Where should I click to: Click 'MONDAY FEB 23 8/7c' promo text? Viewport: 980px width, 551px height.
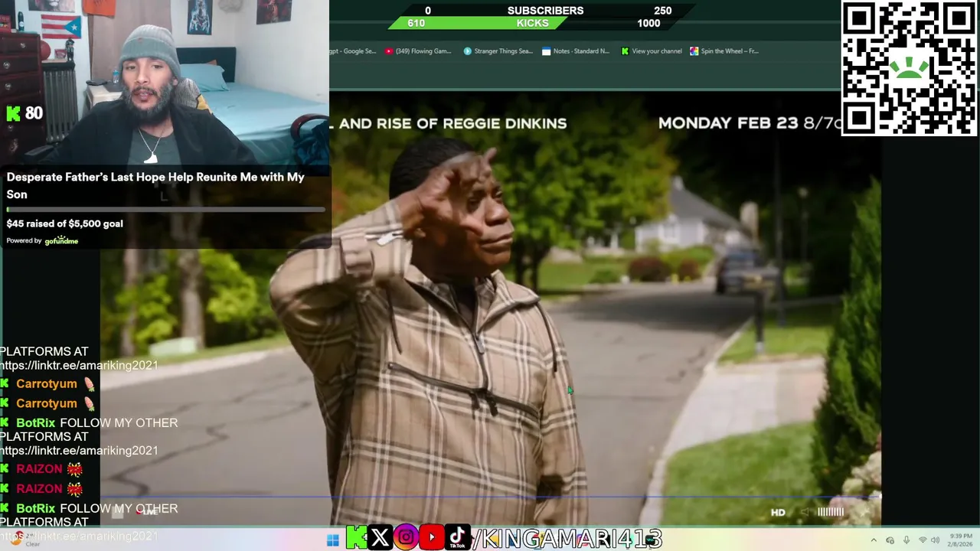[749, 123]
